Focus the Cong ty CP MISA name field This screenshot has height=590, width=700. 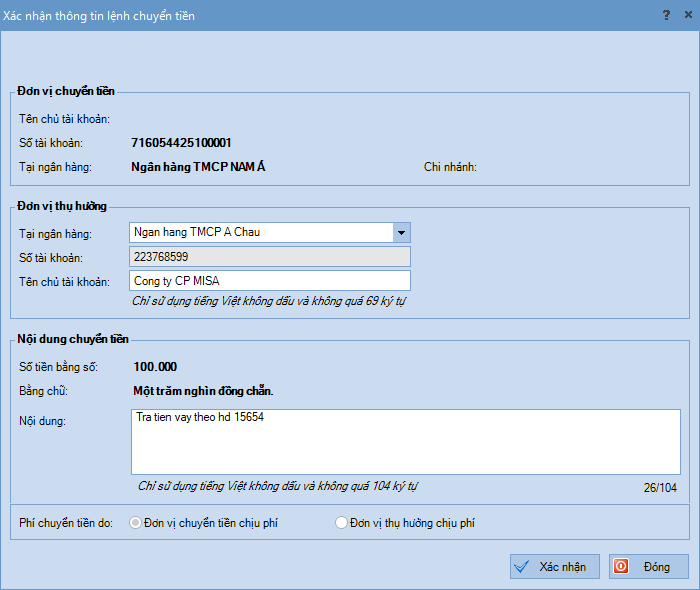[x=270, y=281]
